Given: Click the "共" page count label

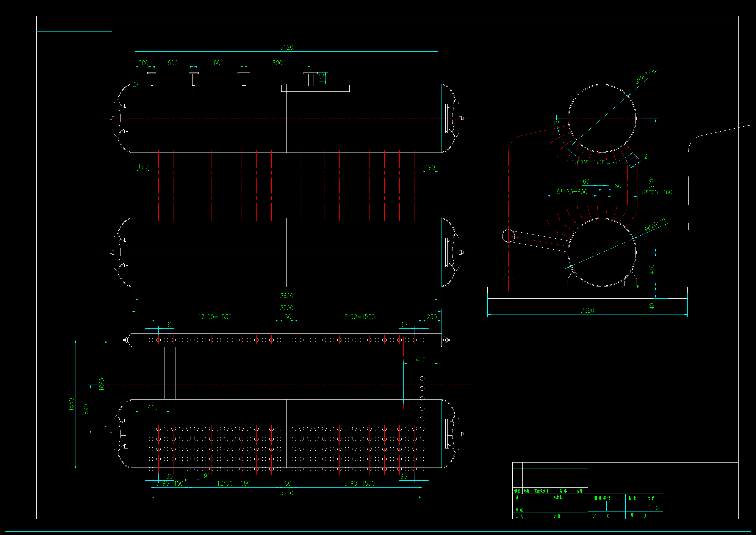Looking at the screenshot, I should click(594, 516).
